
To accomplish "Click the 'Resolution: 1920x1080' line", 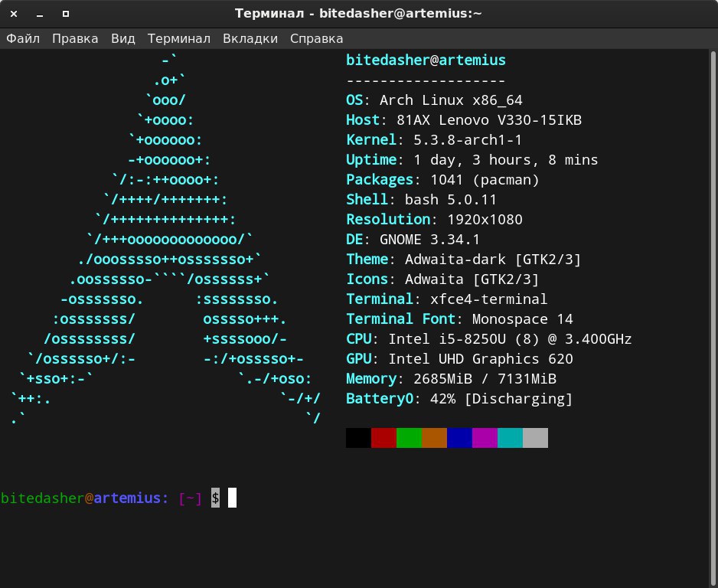I will (434, 220).
